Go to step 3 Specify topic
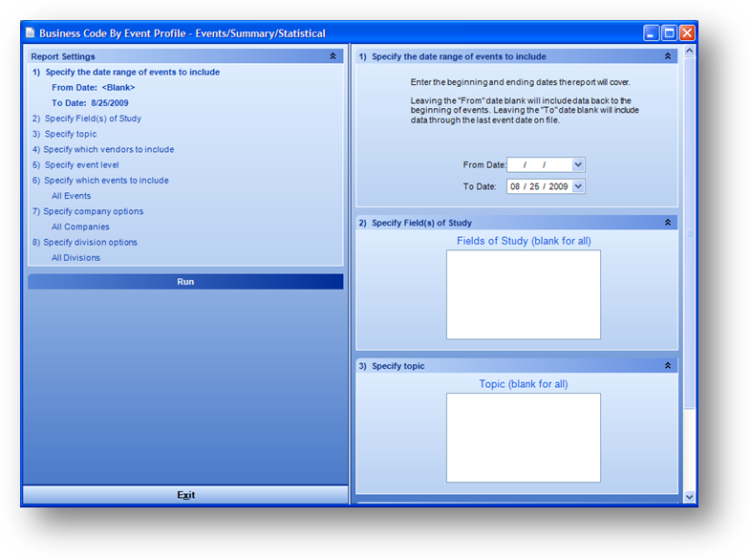 coord(65,134)
